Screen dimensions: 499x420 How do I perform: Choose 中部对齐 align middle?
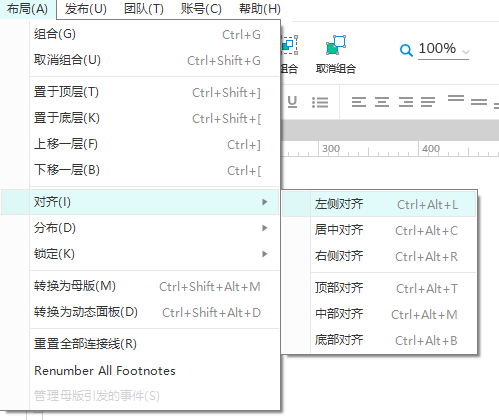click(x=379, y=314)
